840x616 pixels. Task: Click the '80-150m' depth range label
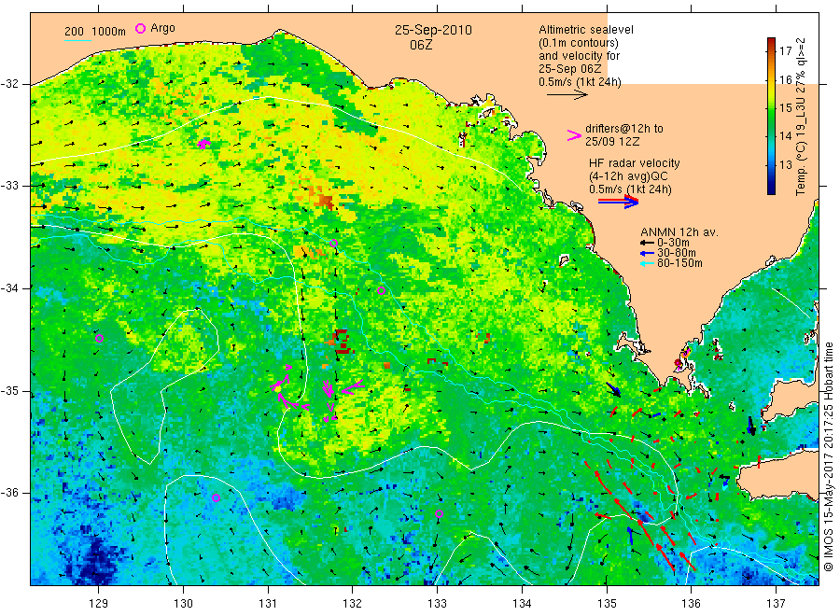click(679, 263)
